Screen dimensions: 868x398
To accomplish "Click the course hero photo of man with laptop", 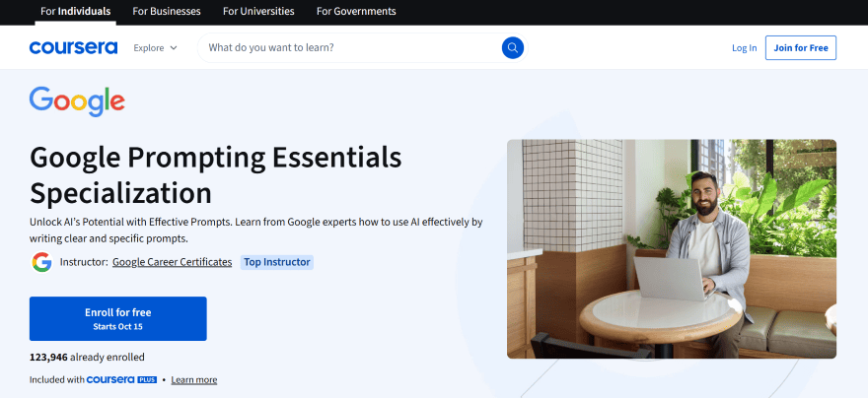I will click(672, 248).
